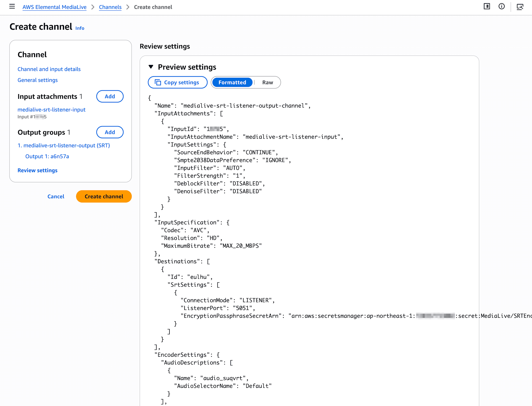The height and width of the screenshot is (406, 532).
Task: Open the CloudShell screen icon
Action: (x=520, y=7)
